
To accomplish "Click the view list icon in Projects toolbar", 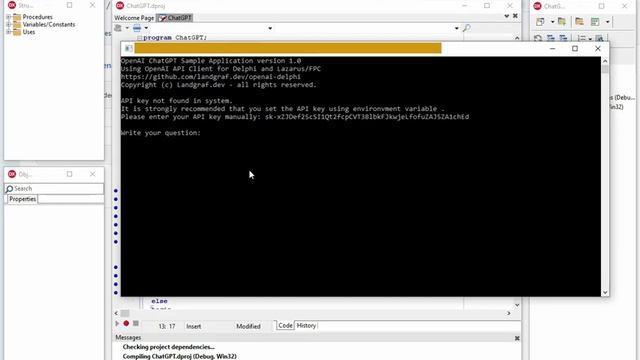I will pos(596,22).
